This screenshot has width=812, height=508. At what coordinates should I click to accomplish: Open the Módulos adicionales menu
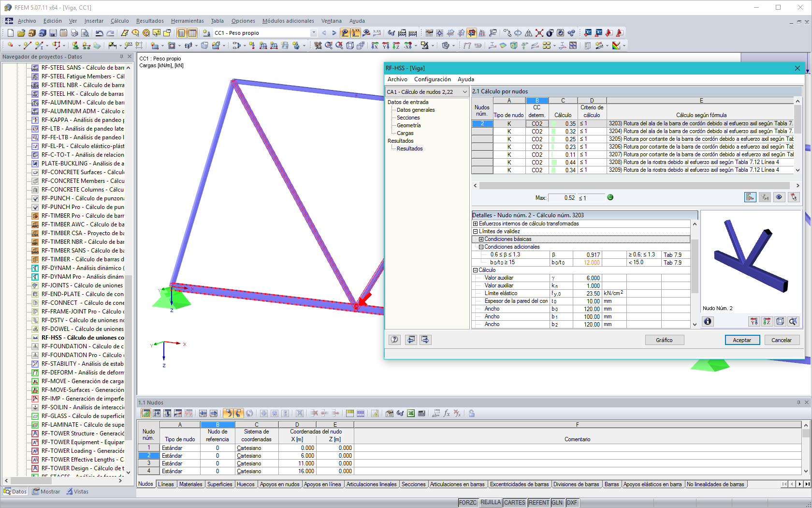[x=288, y=21]
